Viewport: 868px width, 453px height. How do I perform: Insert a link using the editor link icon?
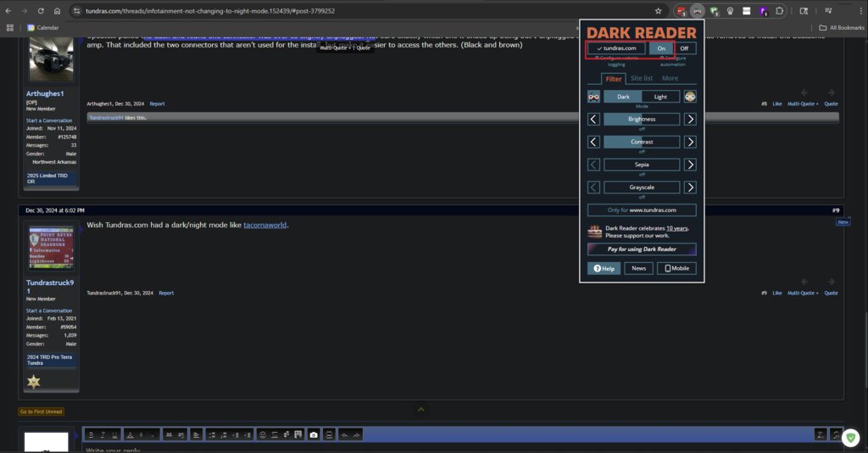tap(169, 435)
